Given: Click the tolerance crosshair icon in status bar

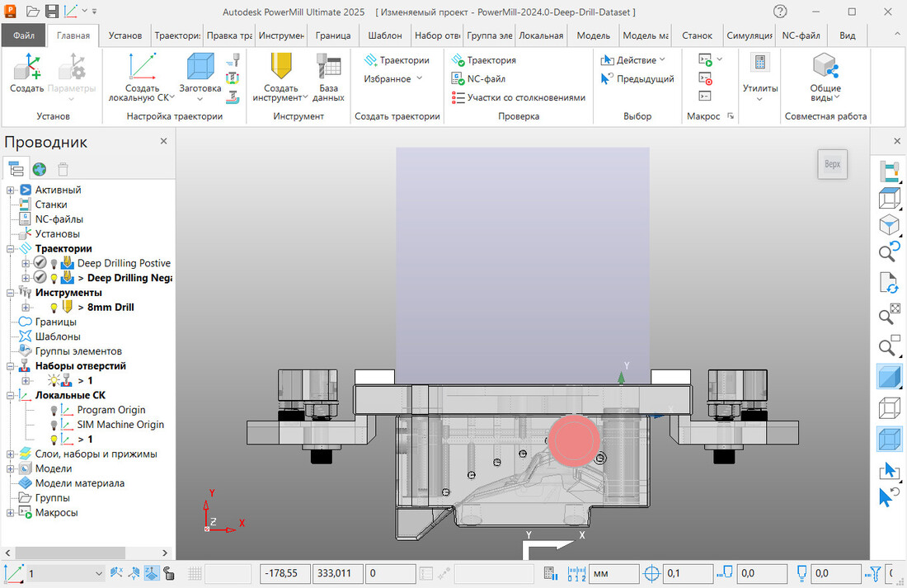Looking at the screenshot, I should point(652,573).
